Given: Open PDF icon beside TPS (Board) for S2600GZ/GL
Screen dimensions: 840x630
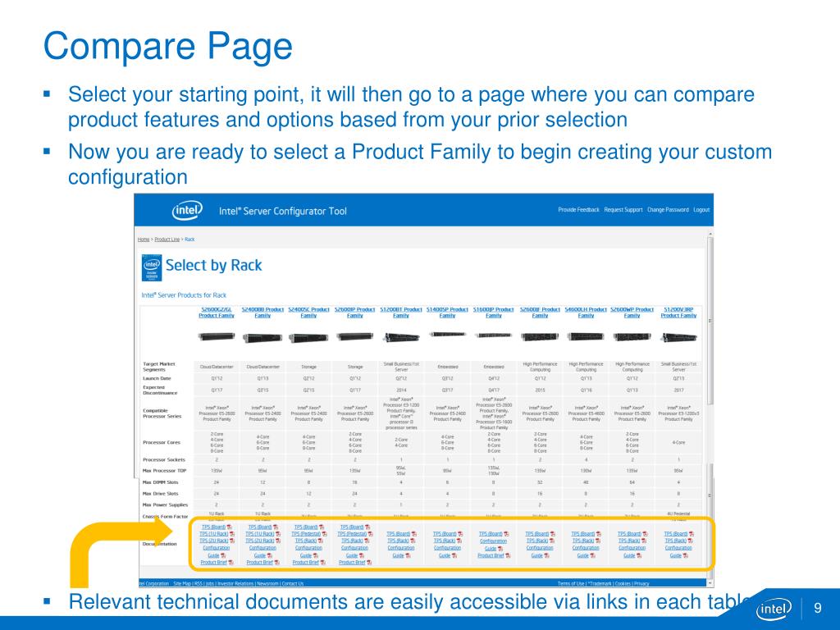Looking at the screenshot, I should 230,527.
